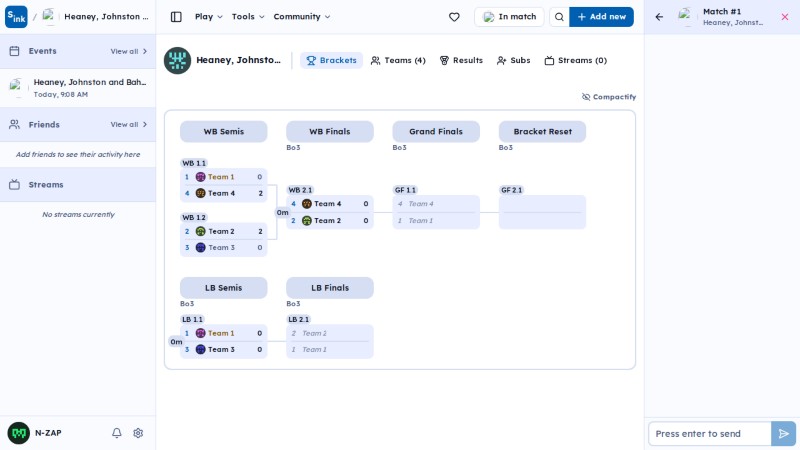
Task: Click the WB 1.2 match label
Action: coord(194,217)
